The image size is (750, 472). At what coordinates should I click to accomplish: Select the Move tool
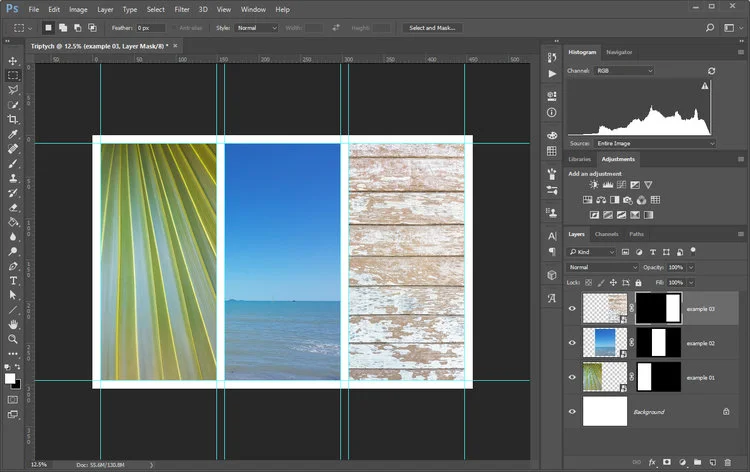[13, 61]
